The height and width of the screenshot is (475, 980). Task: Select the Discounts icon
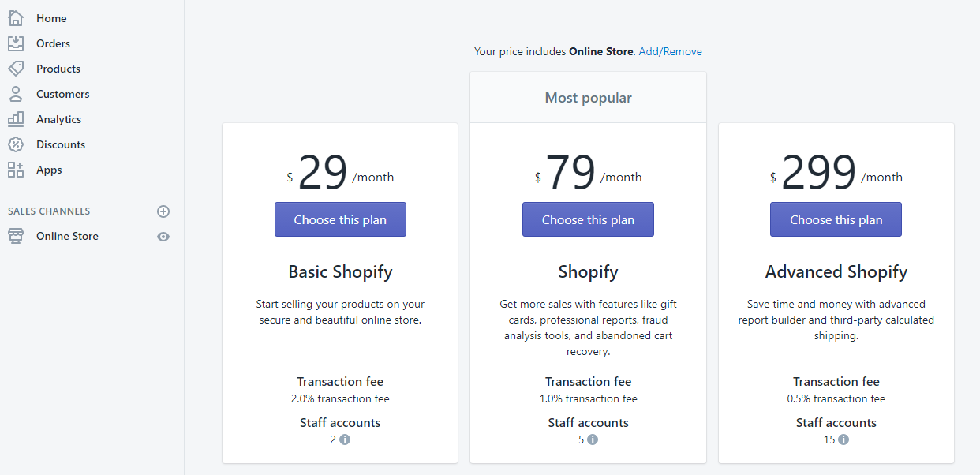pos(16,144)
